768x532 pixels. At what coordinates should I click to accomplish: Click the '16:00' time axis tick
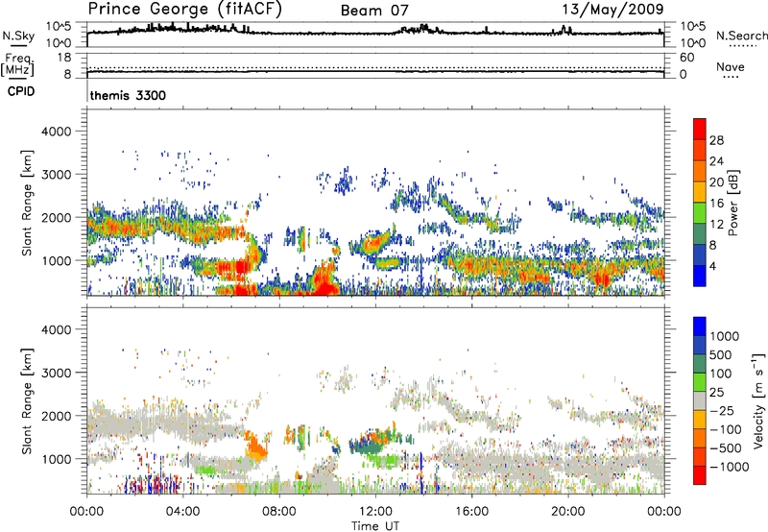[x=471, y=512]
